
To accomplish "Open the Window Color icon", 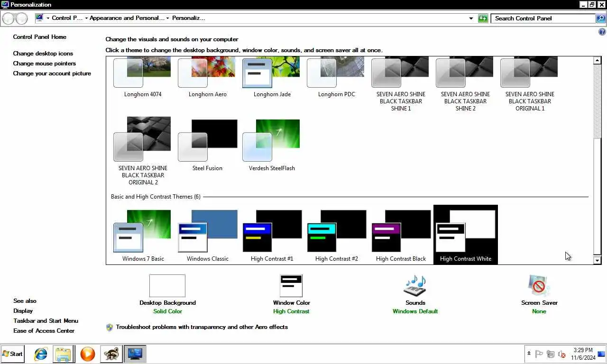I will point(291,286).
